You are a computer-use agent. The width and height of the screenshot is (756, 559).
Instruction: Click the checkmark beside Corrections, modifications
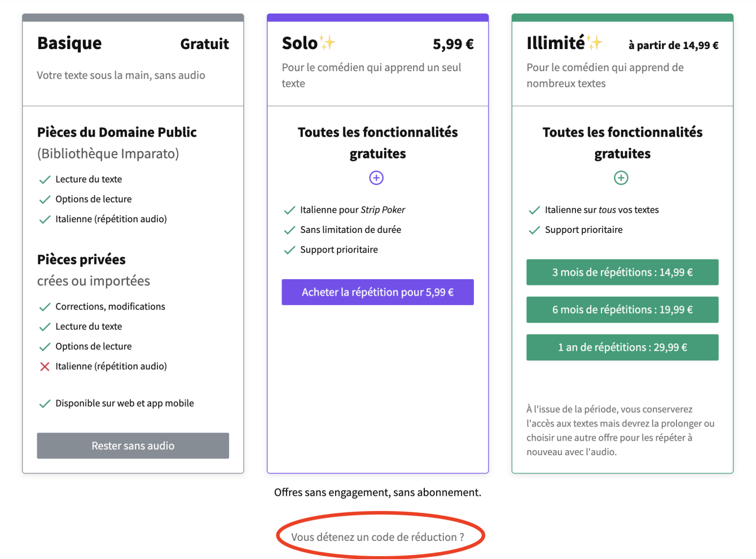click(x=45, y=307)
